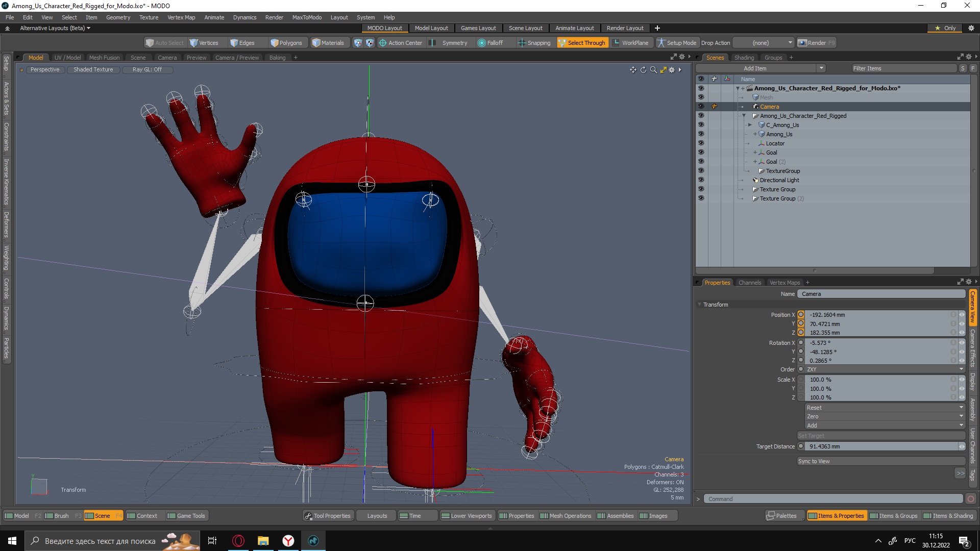Switch to the Channels tab
Viewport: 980px width, 551px height.
point(749,283)
